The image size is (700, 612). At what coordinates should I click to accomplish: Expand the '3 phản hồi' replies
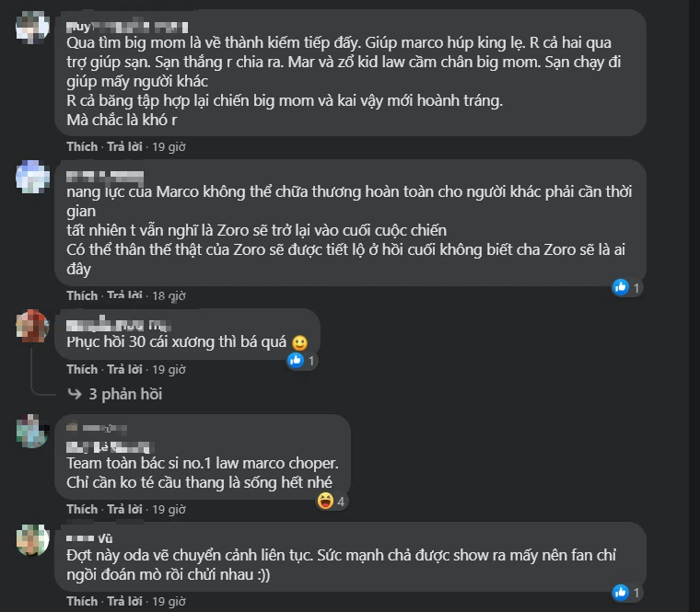point(125,394)
